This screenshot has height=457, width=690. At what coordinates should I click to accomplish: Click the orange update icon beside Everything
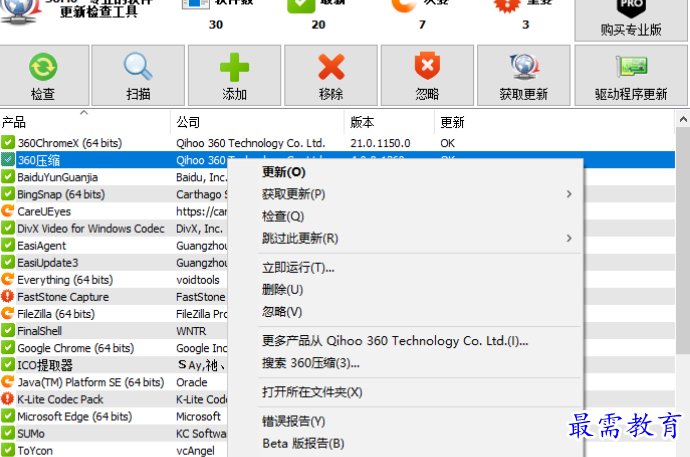[7, 279]
